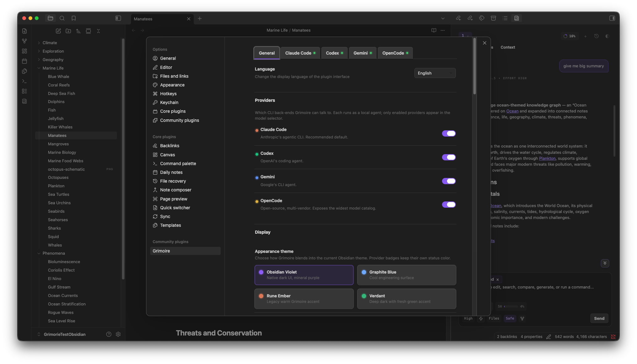Toggle left sidebar collapse icon
Viewport: 637px width, 364px height.
118,18
